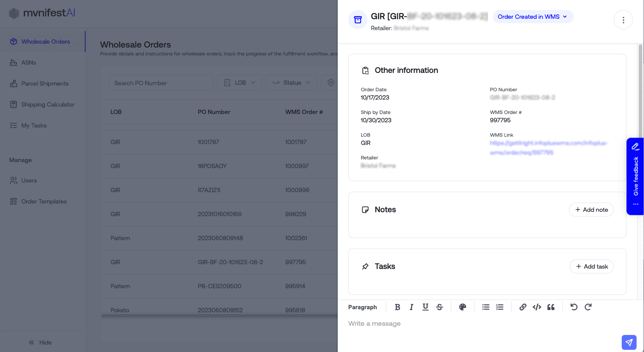This screenshot has width=644, height=352.
Task: Select PO number 2023060809148 row
Action: pos(219,238)
